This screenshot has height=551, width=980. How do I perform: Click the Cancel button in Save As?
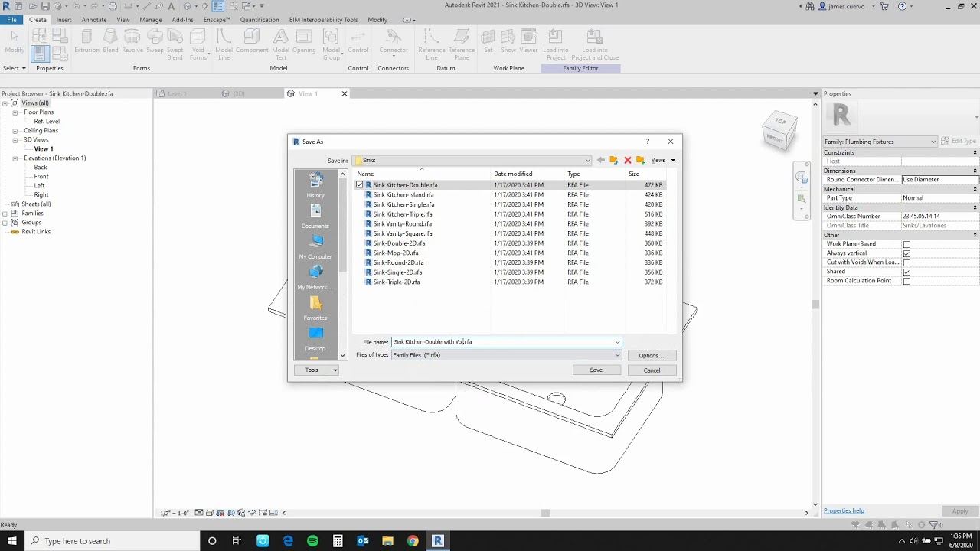point(652,370)
